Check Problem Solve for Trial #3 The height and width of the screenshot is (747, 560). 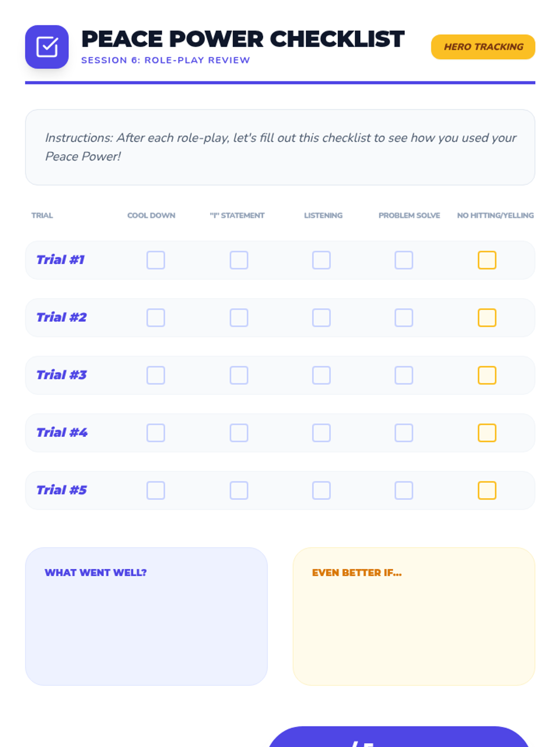coord(404,375)
